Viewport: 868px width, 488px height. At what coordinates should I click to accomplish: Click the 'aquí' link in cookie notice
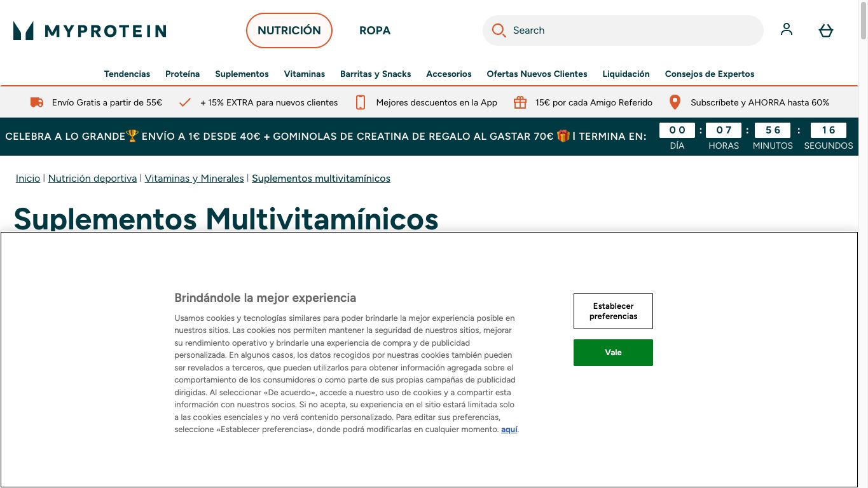[x=509, y=430]
